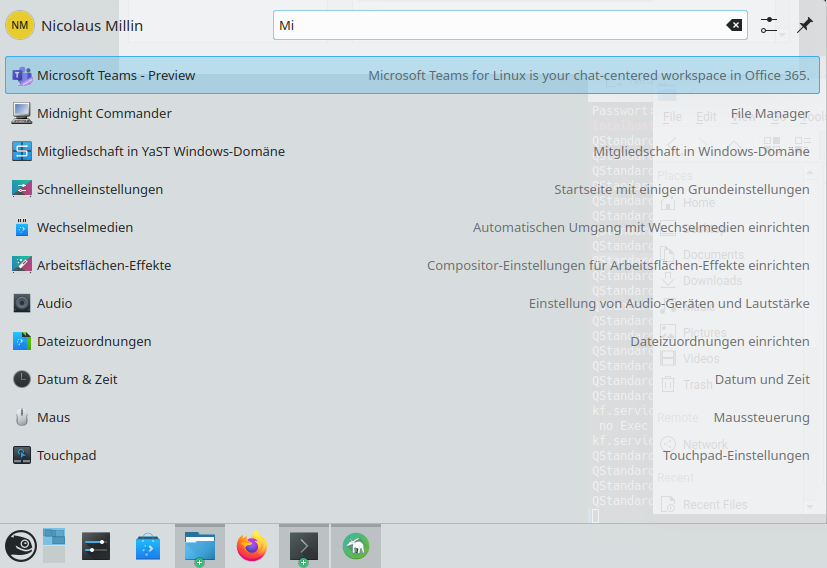Click the 'Maussteuerung' description
The image size is (827, 568).
(762, 417)
